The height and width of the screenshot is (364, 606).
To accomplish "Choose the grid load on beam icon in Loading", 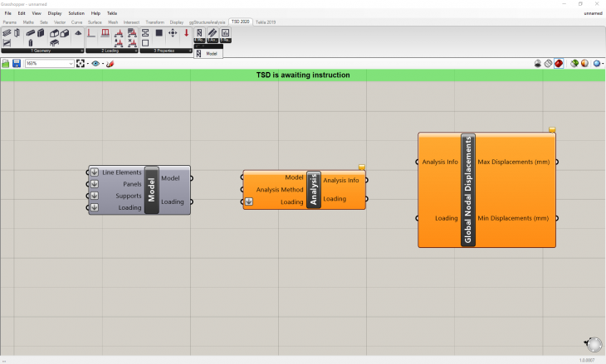I will [132, 32].
